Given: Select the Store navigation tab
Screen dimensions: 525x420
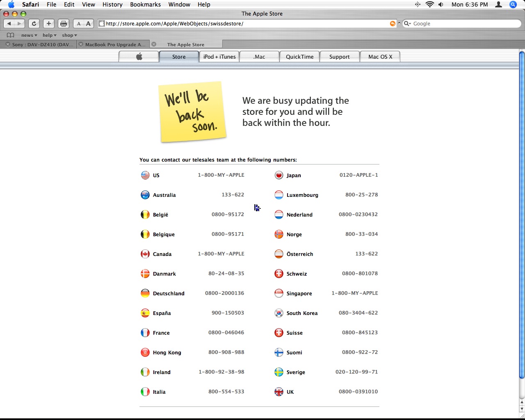Looking at the screenshot, I should [179, 57].
